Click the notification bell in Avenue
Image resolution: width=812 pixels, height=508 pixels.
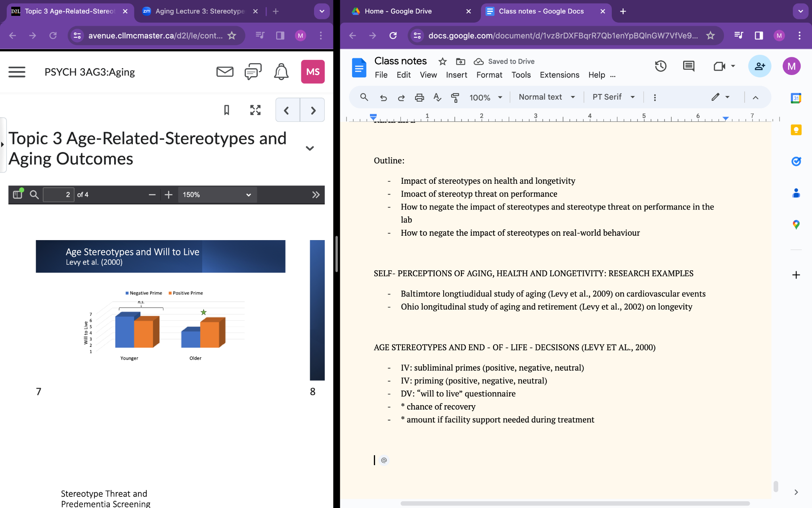coord(281,72)
